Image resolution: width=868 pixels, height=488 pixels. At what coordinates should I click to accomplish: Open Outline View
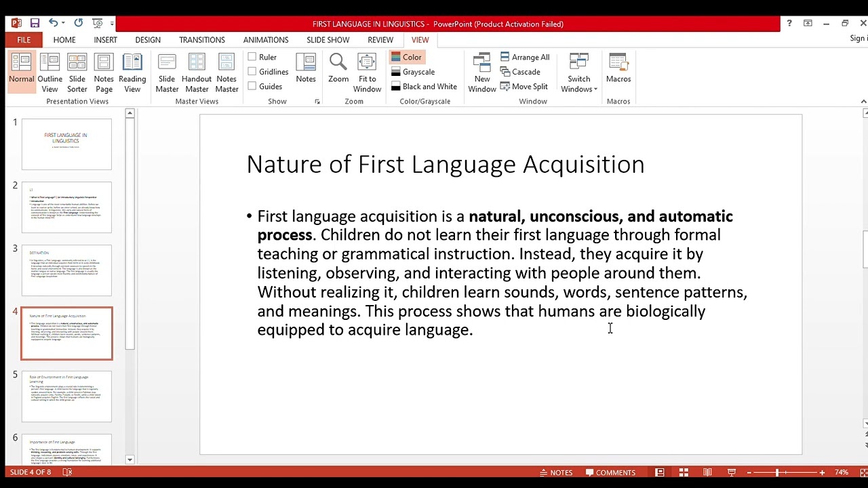pos(50,73)
